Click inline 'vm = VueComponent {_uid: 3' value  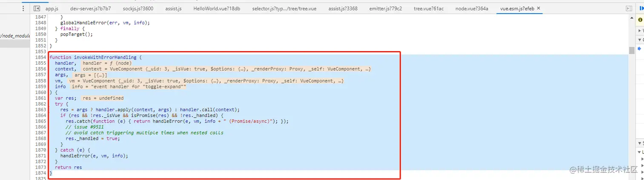coord(206,80)
